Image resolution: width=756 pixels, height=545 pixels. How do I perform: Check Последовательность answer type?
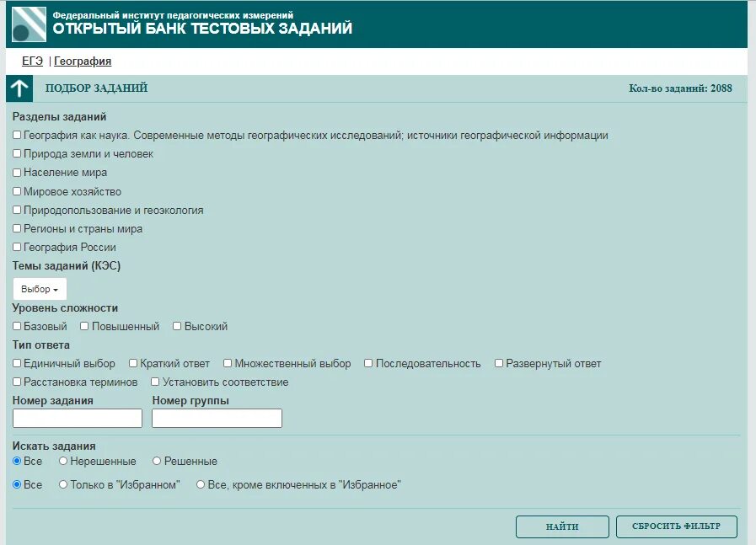tap(368, 363)
